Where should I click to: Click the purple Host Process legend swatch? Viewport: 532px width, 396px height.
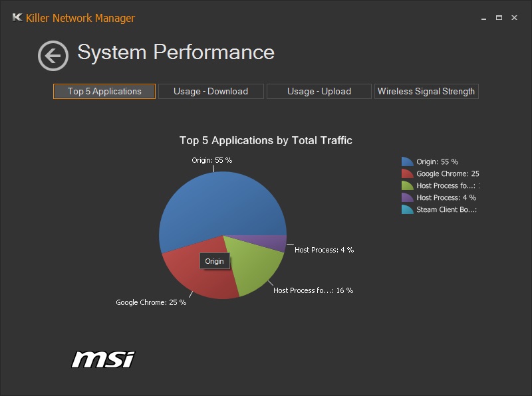pos(407,197)
